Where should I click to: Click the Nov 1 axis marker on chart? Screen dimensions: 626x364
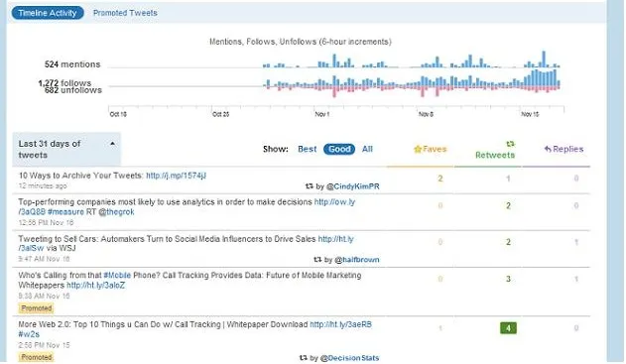pos(322,114)
